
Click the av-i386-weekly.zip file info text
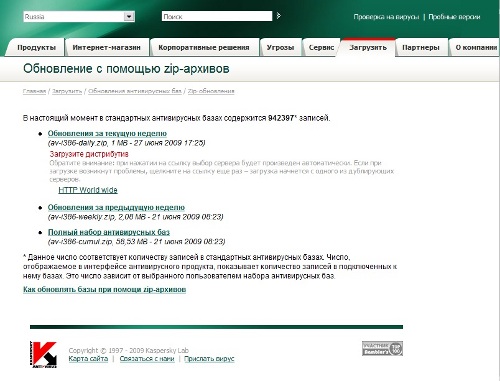[x=135, y=217]
